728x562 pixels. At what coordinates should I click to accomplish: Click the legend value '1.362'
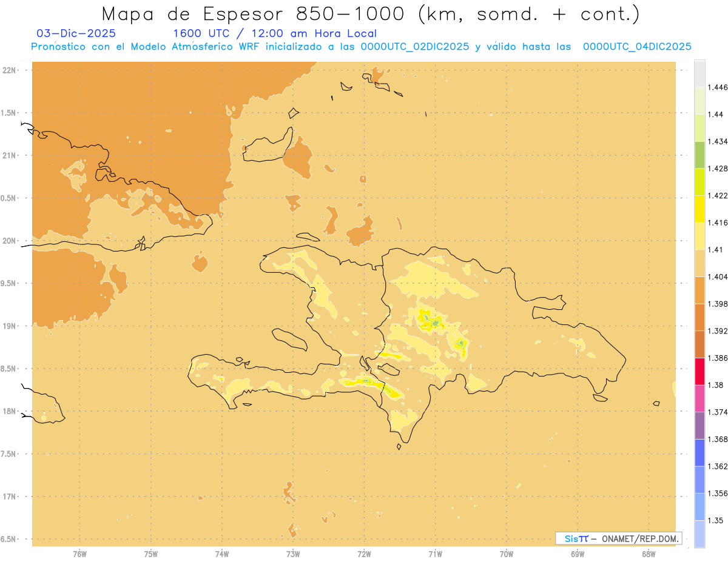coord(718,466)
